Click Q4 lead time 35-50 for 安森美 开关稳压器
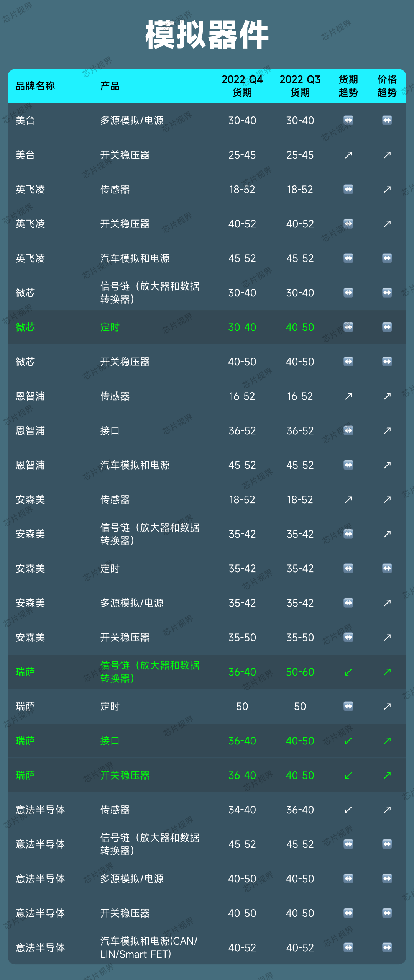 click(242, 637)
